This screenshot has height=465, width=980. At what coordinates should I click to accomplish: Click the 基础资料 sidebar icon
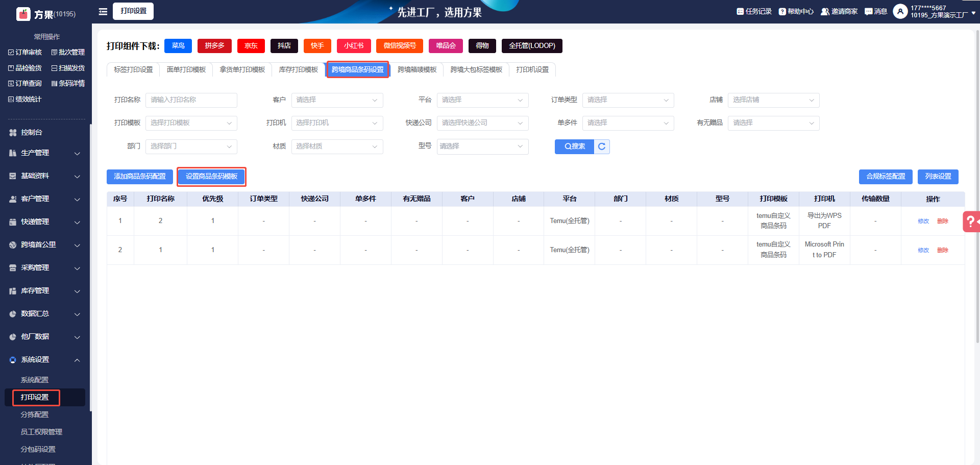click(x=13, y=176)
